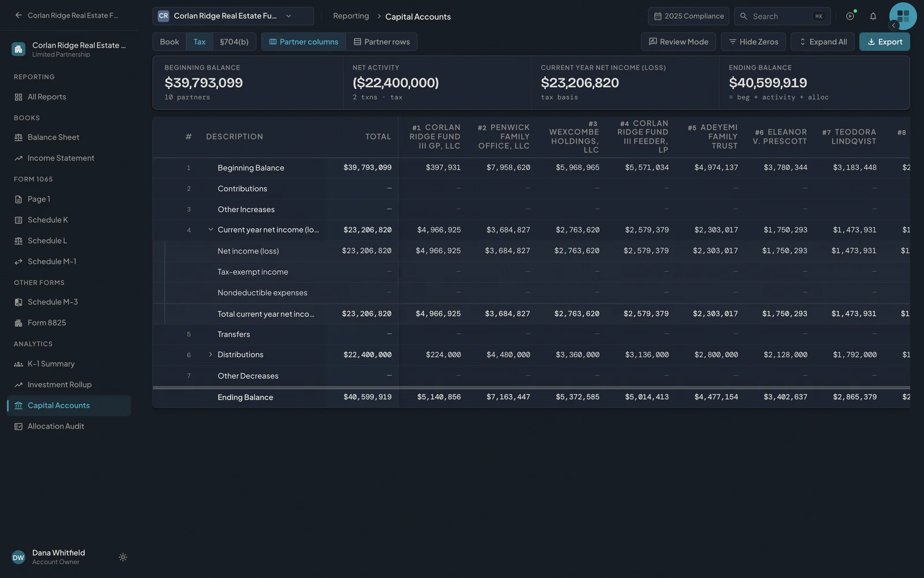Click Distributions total $22,400,000 cell
Viewport: 924px width, 578px height.
pos(367,355)
